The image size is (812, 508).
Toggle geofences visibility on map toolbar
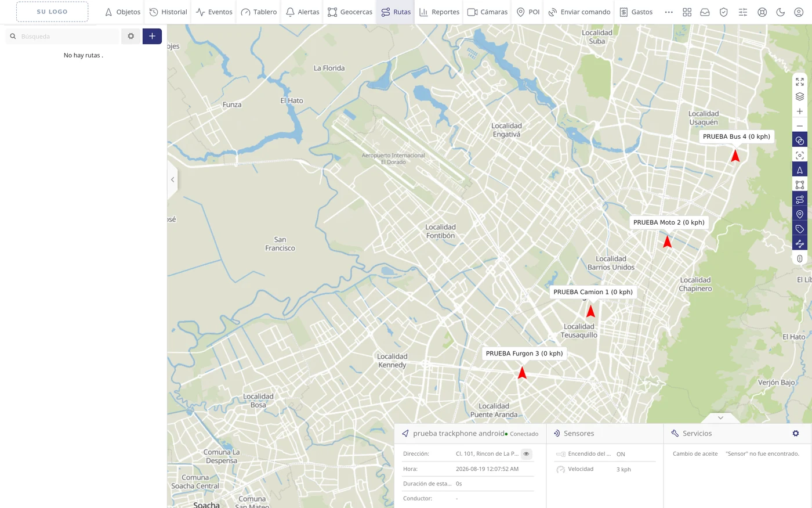(x=800, y=185)
